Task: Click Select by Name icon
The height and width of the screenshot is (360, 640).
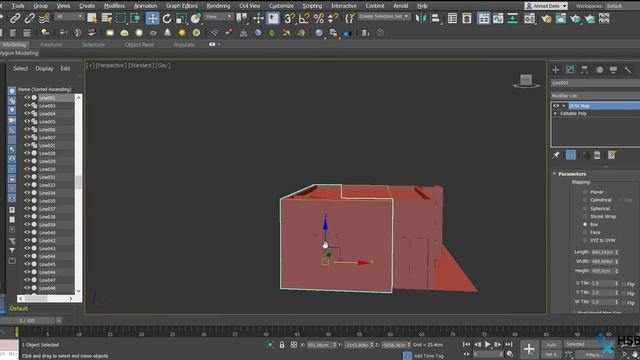Action: tap(107, 18)
